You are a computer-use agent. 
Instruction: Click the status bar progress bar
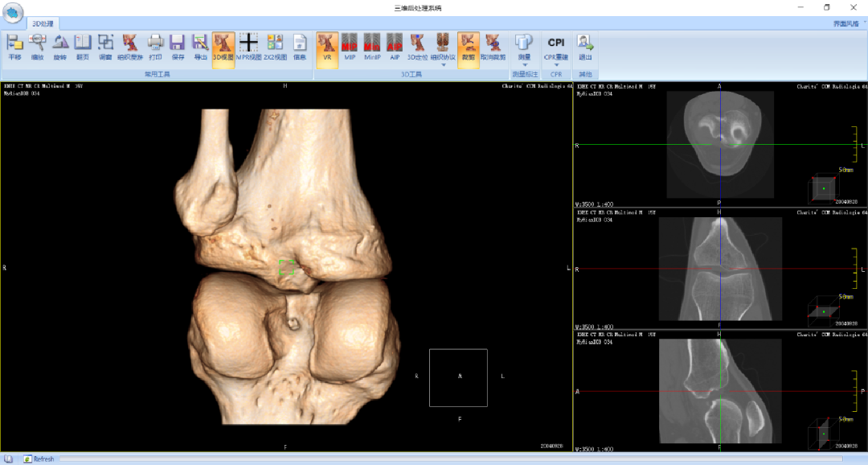(x=451, y=459)
